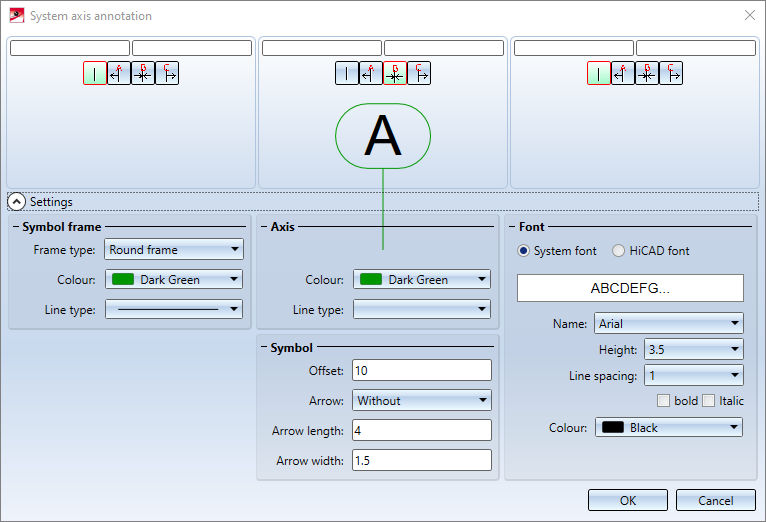Click the first text field in middle panel

tap(322, 48)
